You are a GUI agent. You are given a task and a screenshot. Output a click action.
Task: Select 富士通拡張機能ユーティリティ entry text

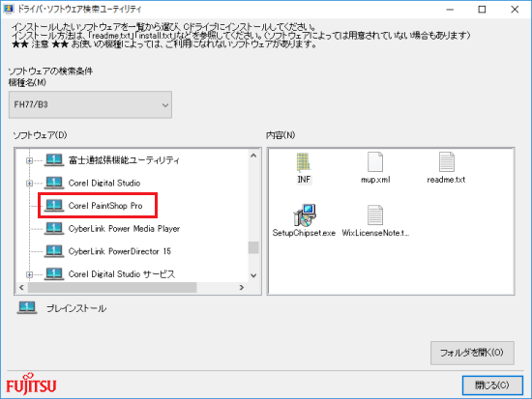124,160
